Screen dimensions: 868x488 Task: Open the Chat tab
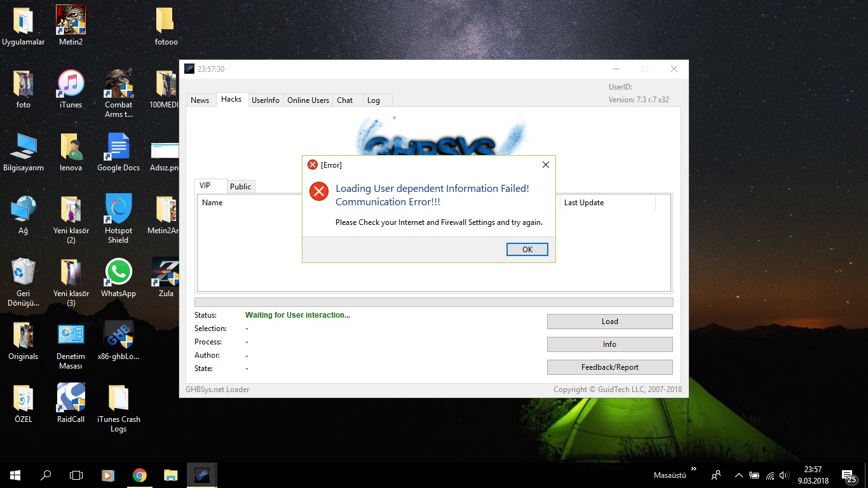pyautogui.click(x=345, y=100)
